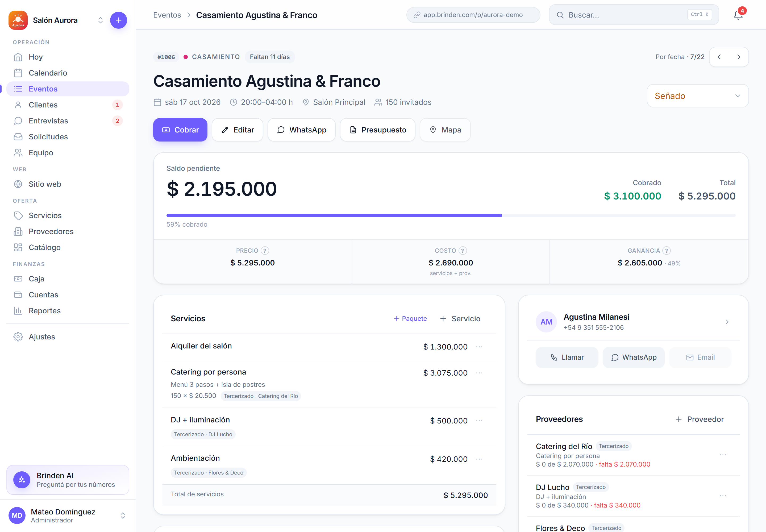Open options menu for DJ Lucho provider
The height and width of the screenshot is (532, 766).
tap(723, 496)
